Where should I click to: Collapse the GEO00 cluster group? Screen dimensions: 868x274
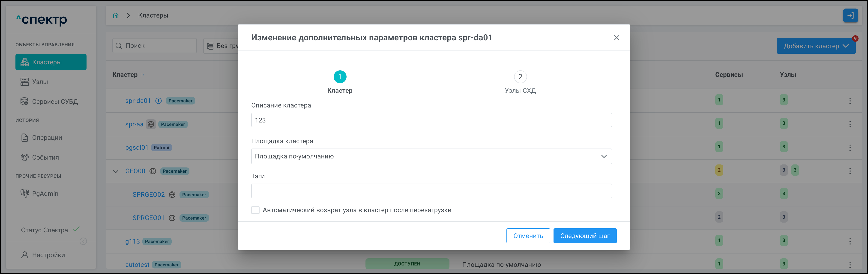(x=116, y=171)
